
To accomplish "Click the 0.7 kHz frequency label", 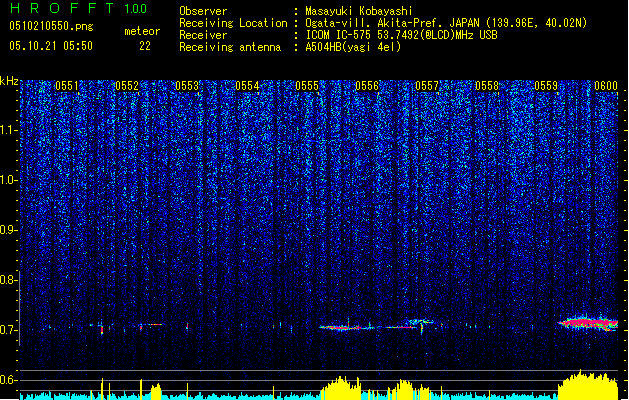I will [x=8, y=330].
